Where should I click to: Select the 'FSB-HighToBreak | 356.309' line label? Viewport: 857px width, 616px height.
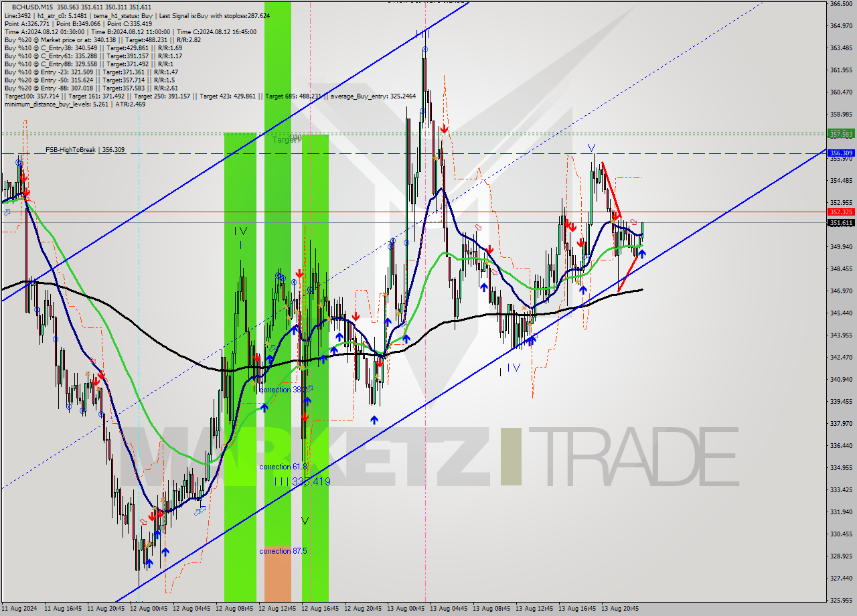85,150
